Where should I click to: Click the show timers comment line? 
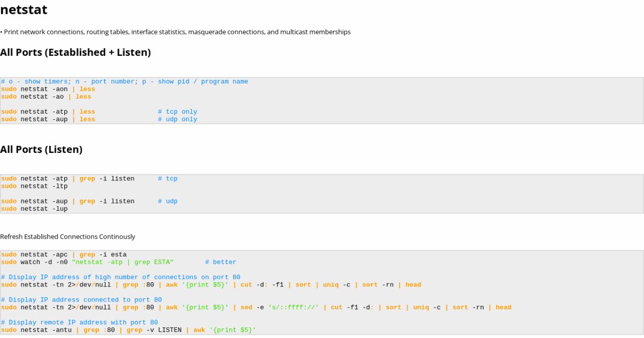pos(125,82)
